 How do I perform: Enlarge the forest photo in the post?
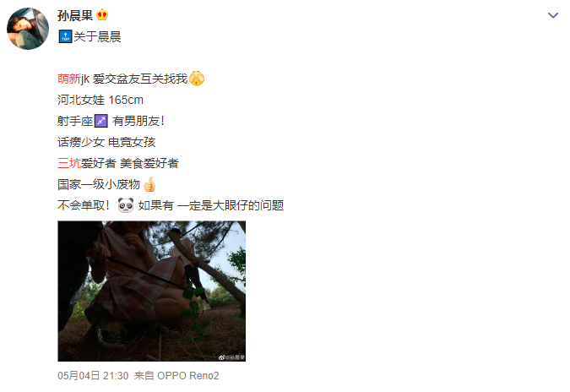pyautogui.click(x=152, y=291)
